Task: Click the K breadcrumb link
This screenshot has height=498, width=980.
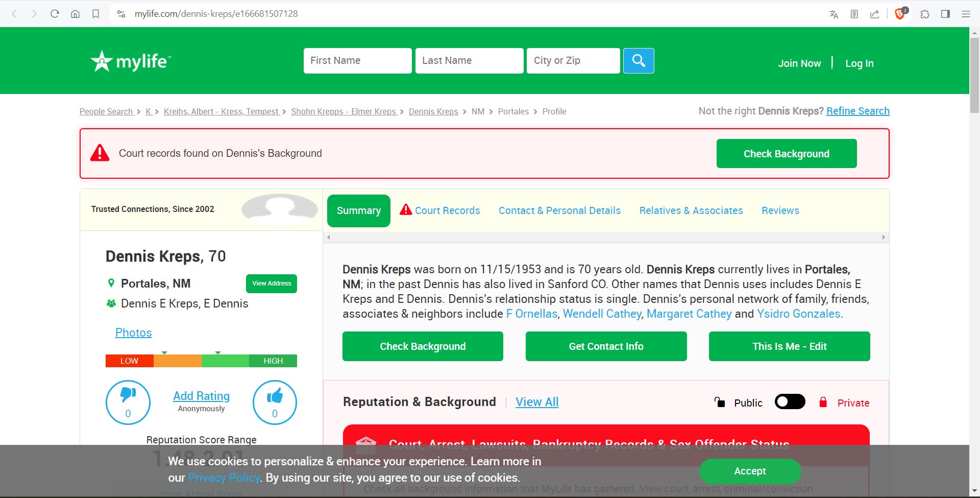Action: (x=149, y=111)
